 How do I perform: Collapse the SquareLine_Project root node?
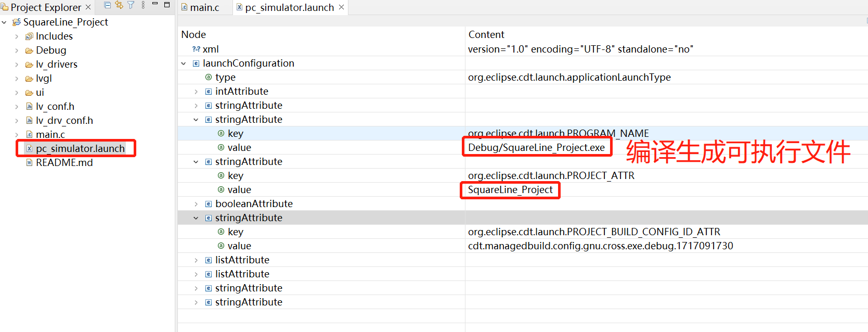click(x=5, y=22)
